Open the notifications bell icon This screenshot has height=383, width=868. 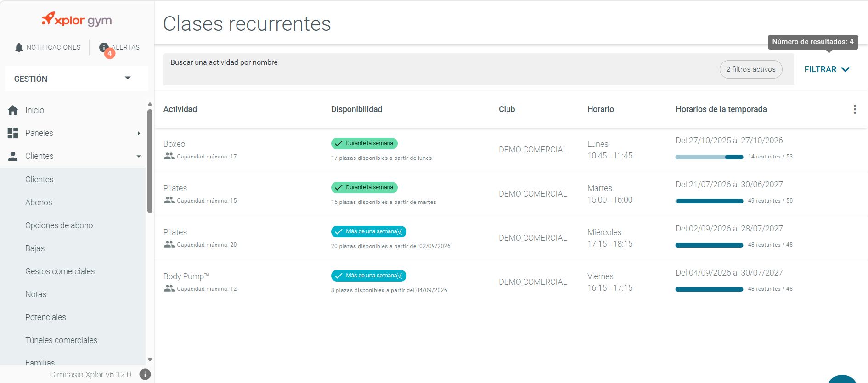(x=19, y=48)
